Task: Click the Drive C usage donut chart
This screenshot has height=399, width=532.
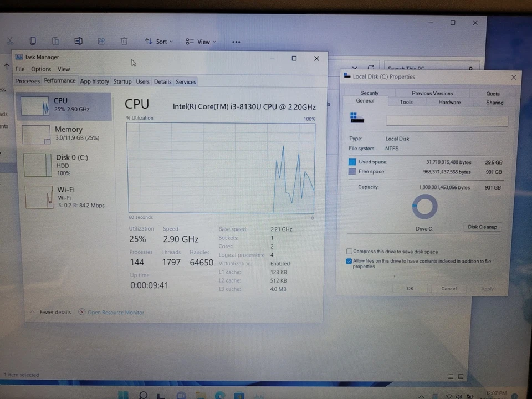Action: pos(424,206)
